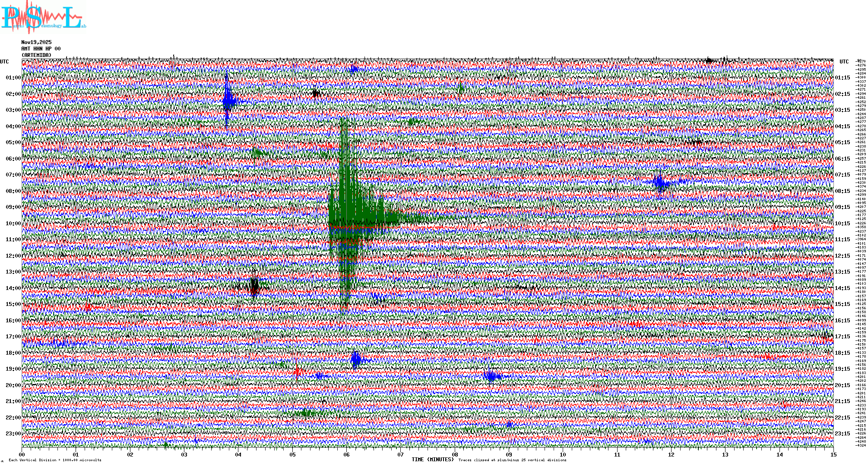Click the 23:00 hour label on left axis
The height and width of the screenshot is (466, 868).
(x=13, y=434)
